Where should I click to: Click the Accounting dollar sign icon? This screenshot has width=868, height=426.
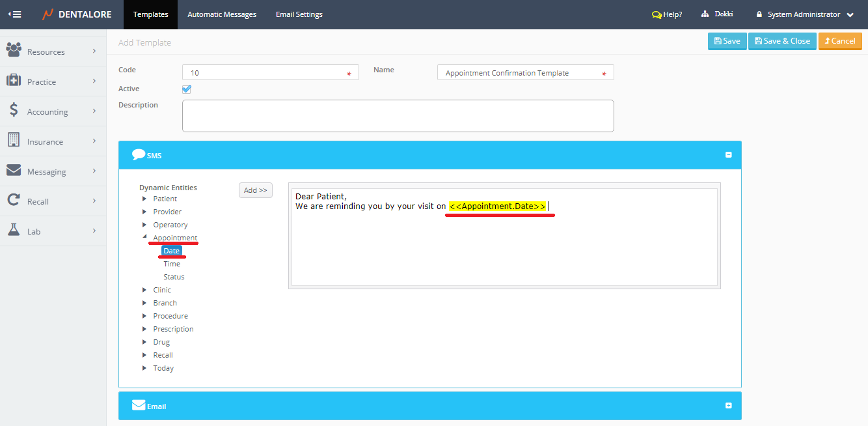(x=14, y=110)
